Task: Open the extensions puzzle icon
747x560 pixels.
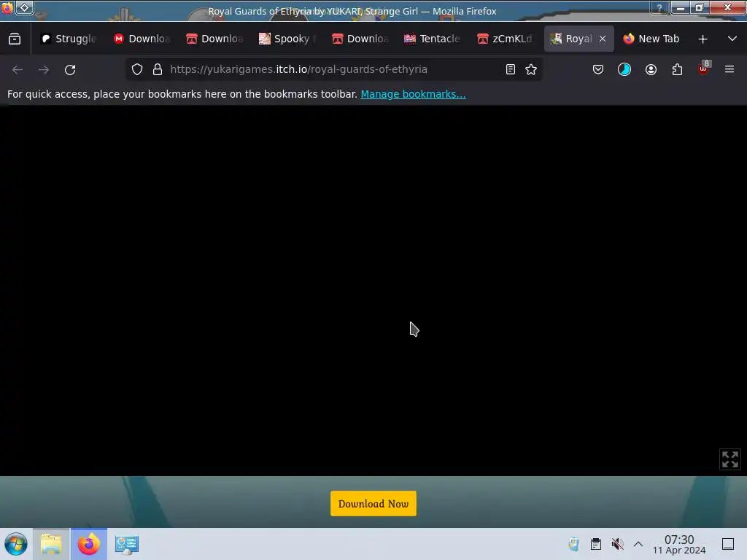Action: (677, 69)
